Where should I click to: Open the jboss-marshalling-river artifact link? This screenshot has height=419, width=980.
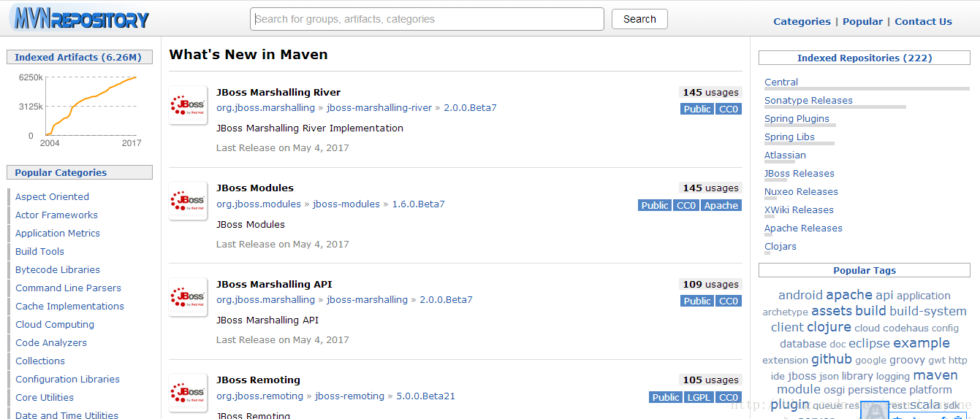coord(379,107)
